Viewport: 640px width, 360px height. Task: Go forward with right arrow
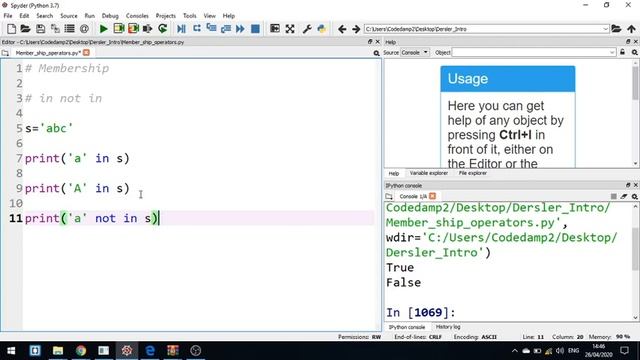tap(356, 29)
